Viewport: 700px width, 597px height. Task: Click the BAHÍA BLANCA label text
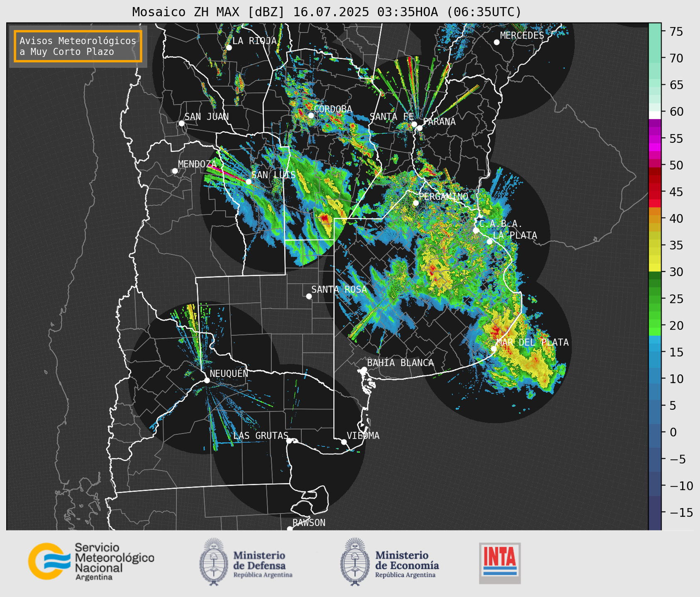tap(400, 363)
